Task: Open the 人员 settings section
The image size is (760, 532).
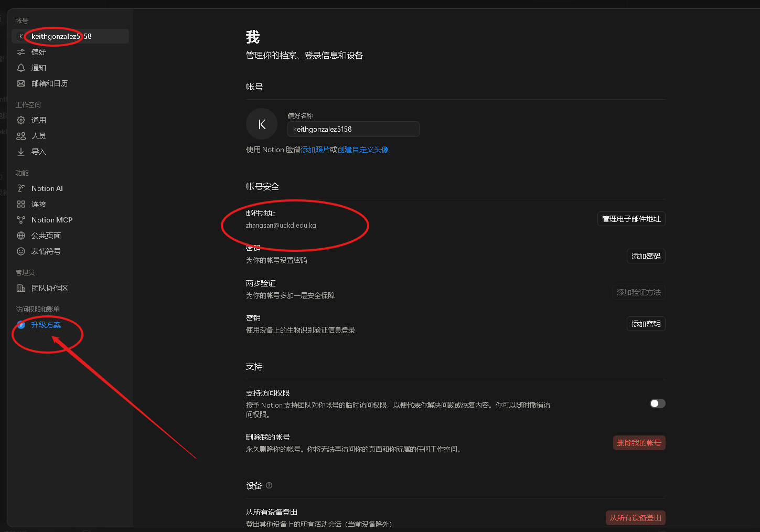Action: coord(70,136)
